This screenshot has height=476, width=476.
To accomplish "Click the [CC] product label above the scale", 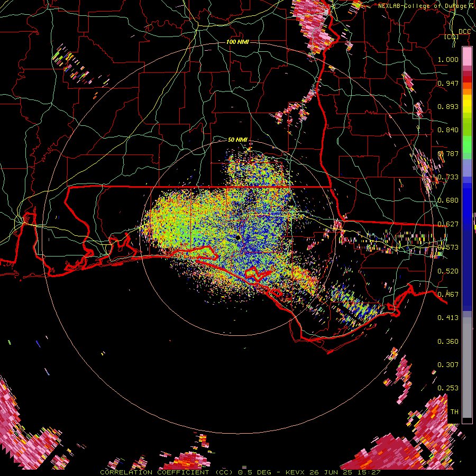I will (x=452, y=36).
